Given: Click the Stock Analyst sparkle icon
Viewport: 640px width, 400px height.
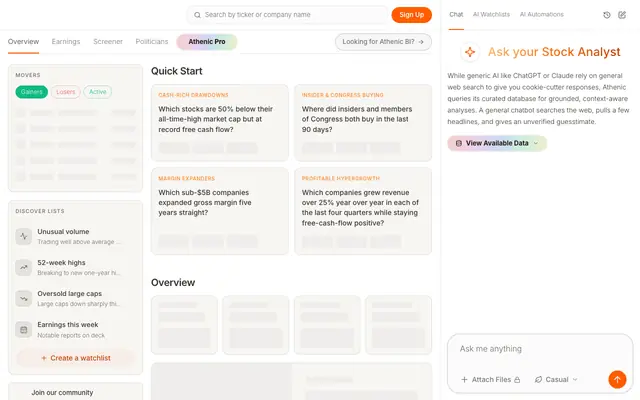Looking at the screenshot, I should pos(470,52).
